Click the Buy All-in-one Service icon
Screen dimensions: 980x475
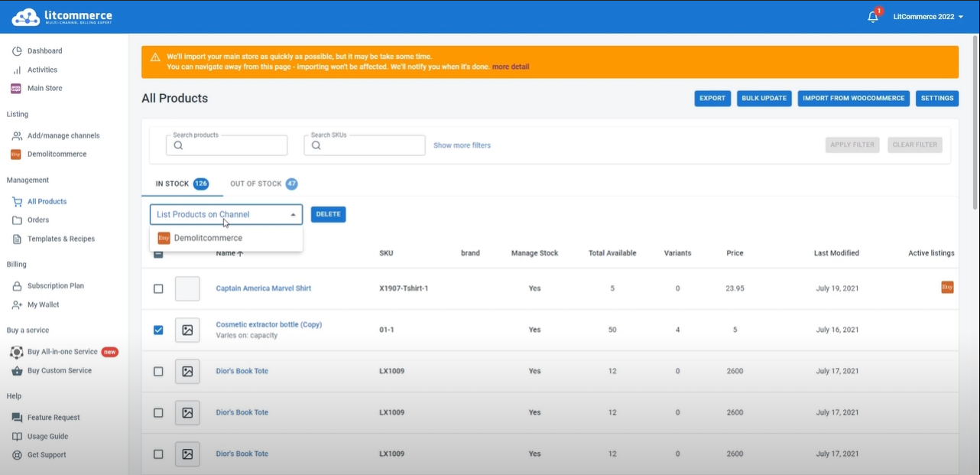coord(17,352)
